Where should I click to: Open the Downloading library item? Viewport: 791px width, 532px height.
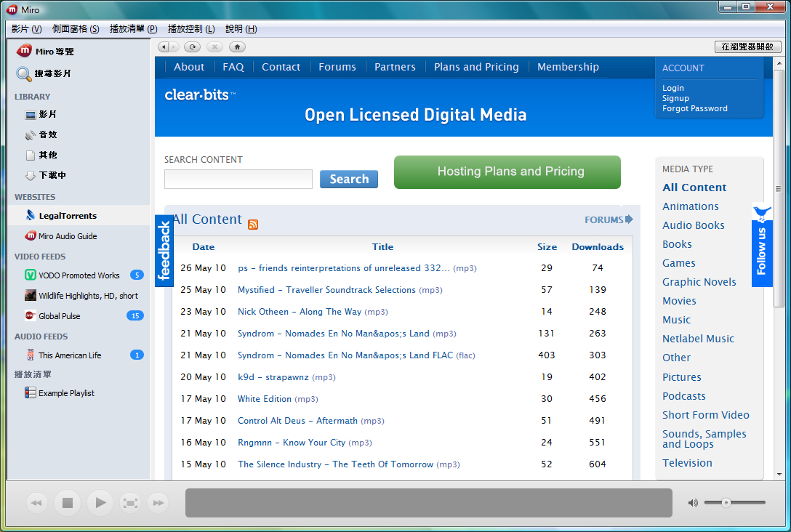click(45, 175)
